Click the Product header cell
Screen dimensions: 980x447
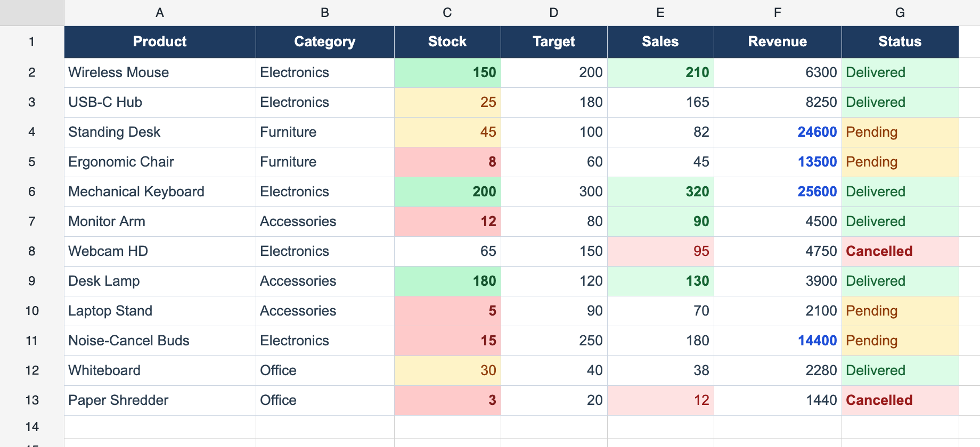pyautogui.click(x=160, y=42)
